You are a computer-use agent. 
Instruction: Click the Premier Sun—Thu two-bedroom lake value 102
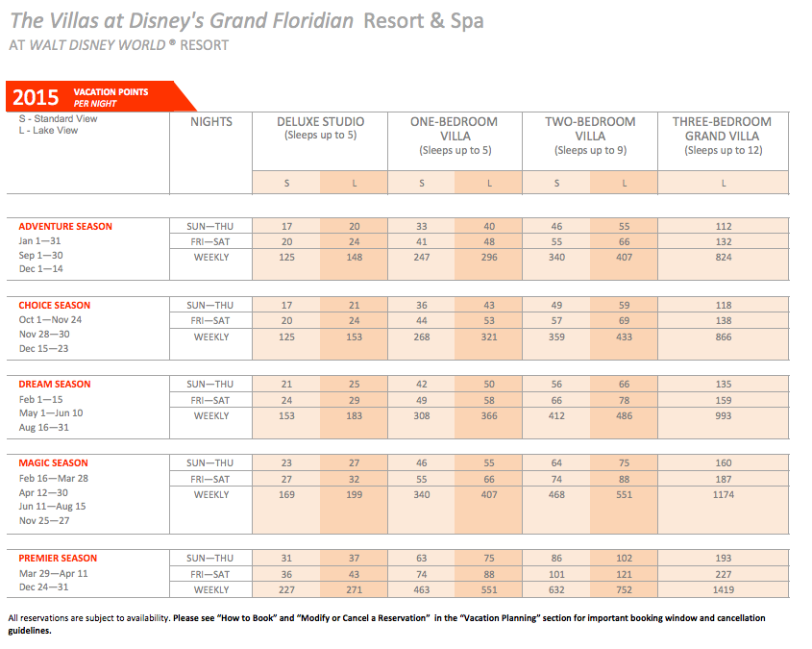624,559
